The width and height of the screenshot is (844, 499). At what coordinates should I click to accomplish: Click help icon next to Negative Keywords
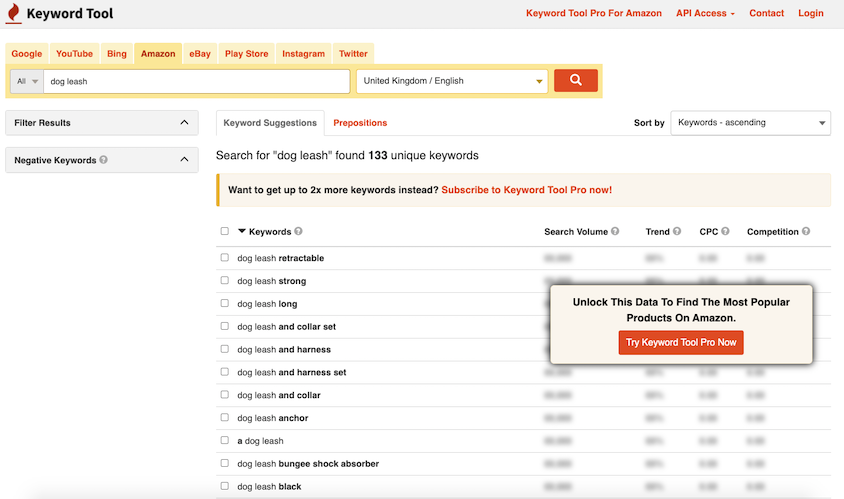[x=104, y=160]
